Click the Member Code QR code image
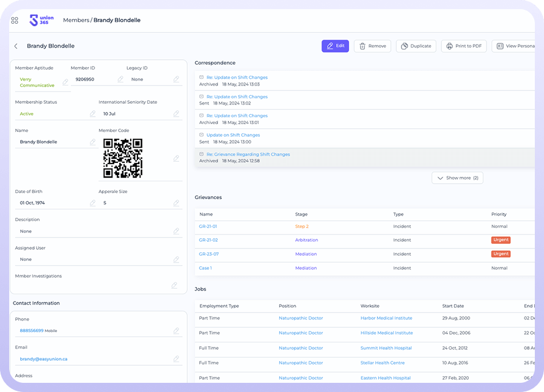The image size is (544, 392). 123,158
